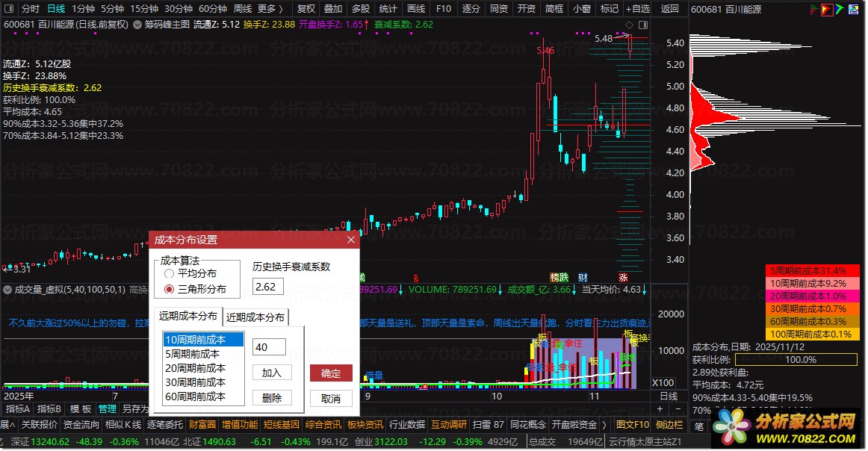Zoom out chart with minus button
This screenshot has width=868, height=451.
(678, 409)
